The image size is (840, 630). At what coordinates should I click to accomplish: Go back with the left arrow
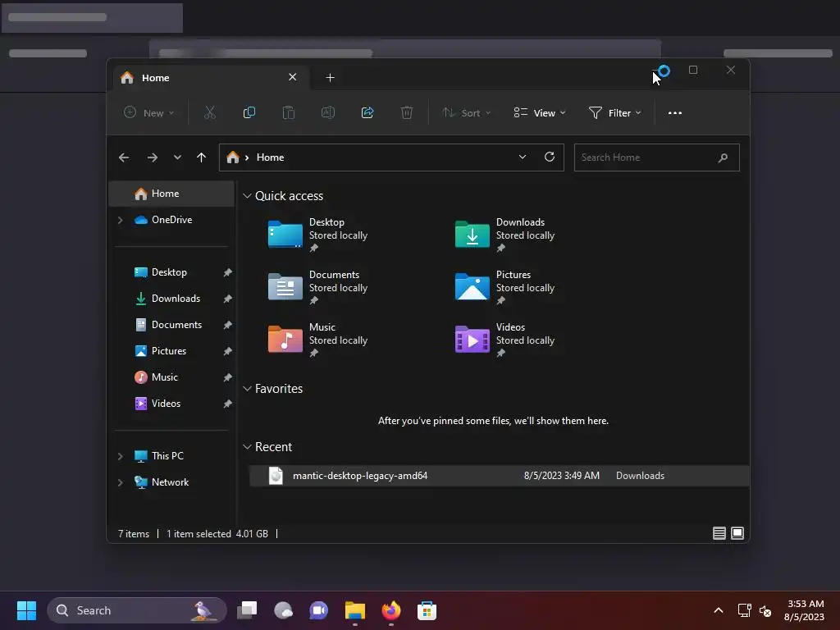coord(124,157)
